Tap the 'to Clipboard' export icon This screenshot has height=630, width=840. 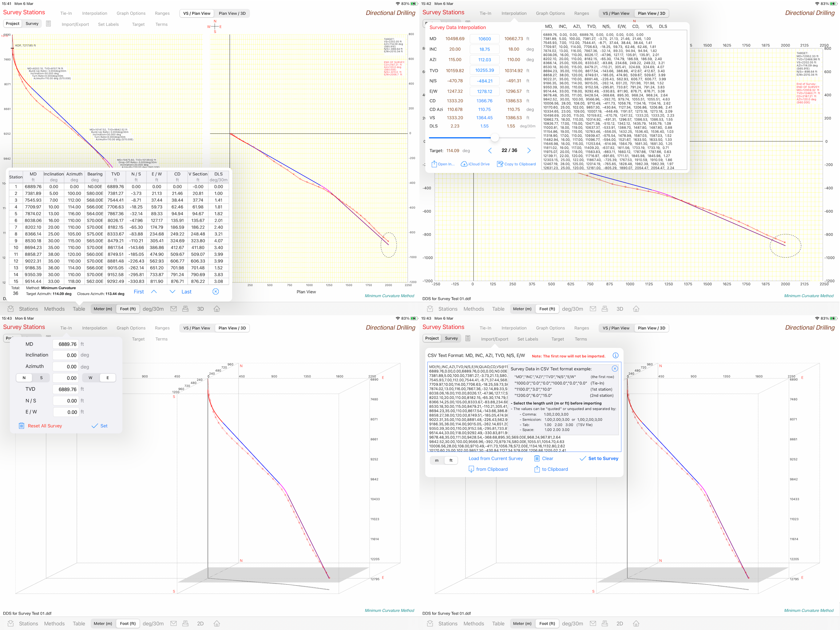(x=537, y=469)
